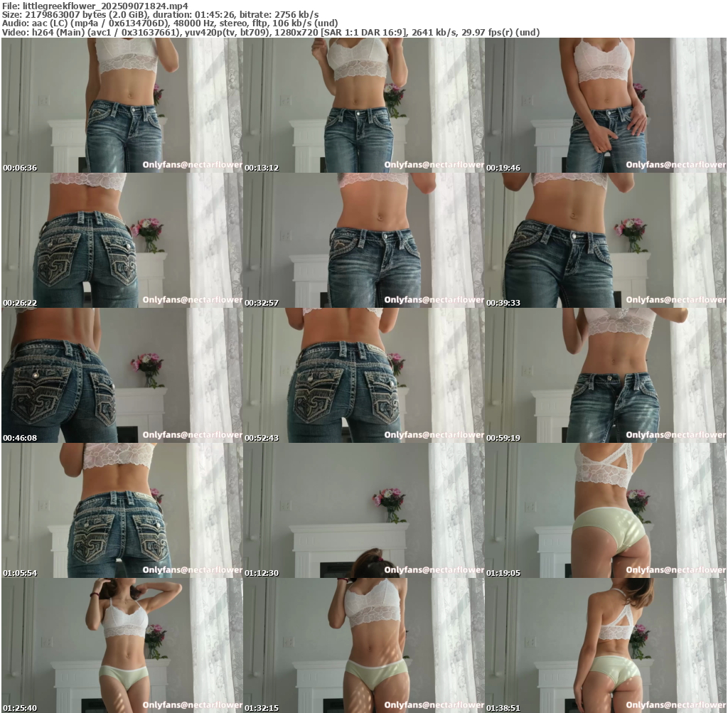
Task: Click the frame labeled 00:46:08
Action: 122,375
